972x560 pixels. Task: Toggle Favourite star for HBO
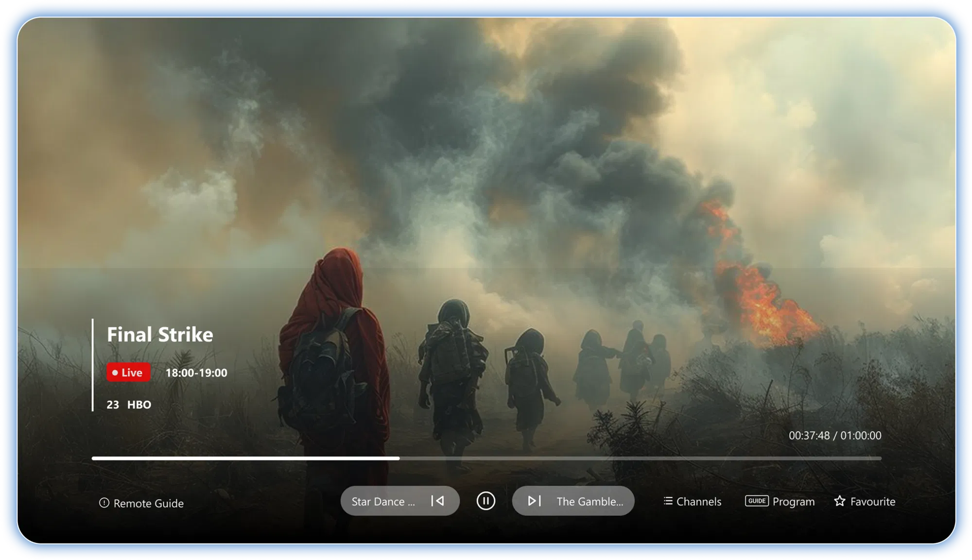point(840,501)
